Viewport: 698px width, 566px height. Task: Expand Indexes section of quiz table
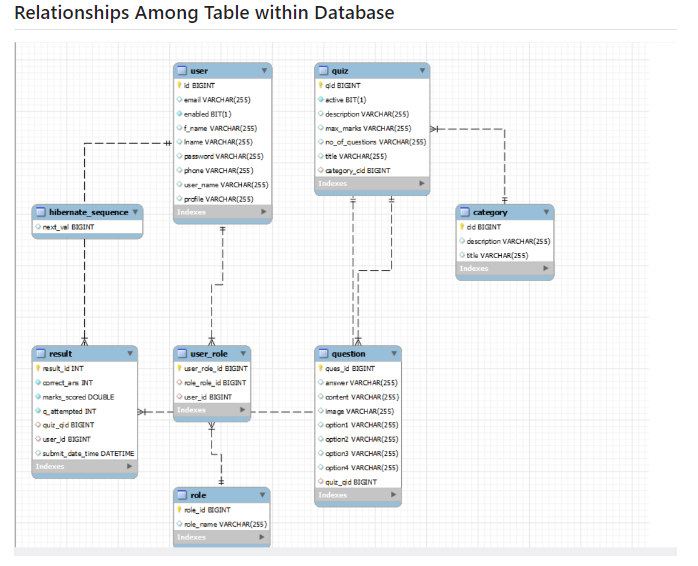pyautogui.click(x=422, y=183)
